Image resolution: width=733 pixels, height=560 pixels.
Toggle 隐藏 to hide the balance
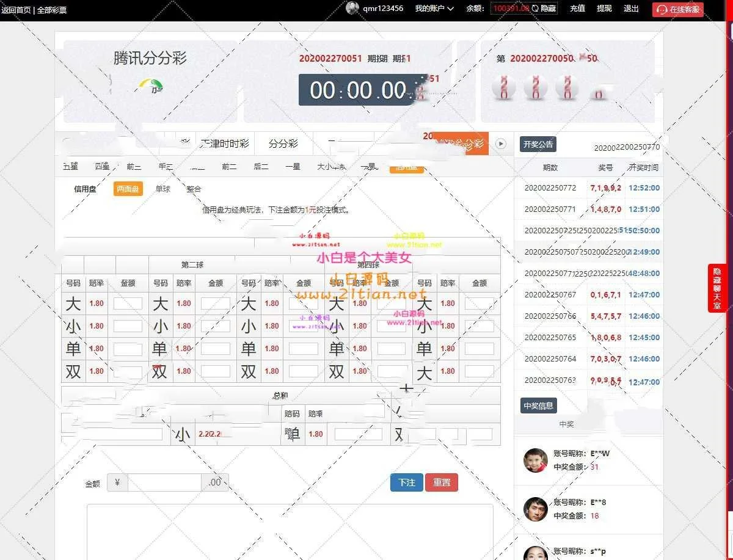click(x=548, y=9)
